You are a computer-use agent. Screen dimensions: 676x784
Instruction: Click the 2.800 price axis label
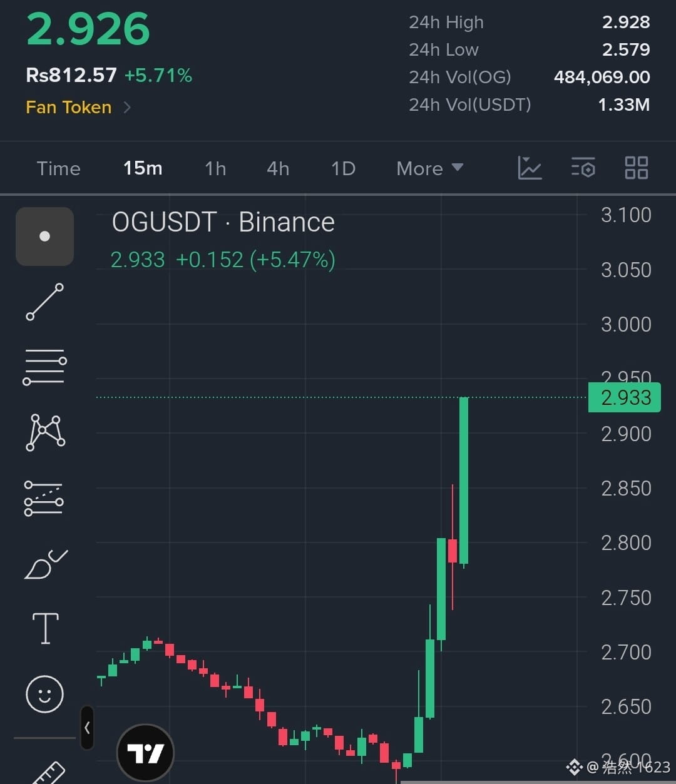coord(626,542)
